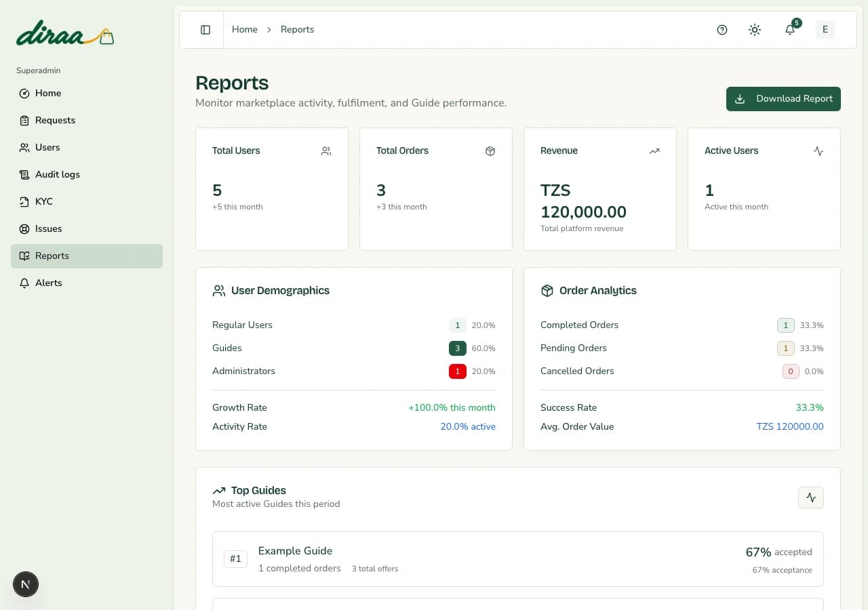
Task: Click the 20.0% active value
Action: point(468,427)
